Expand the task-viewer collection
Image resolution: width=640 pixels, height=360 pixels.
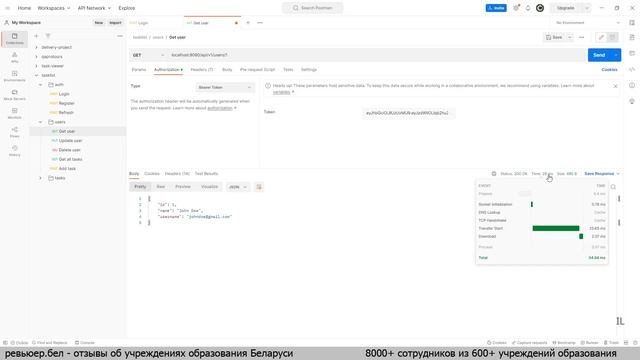(x=36, y=66)
